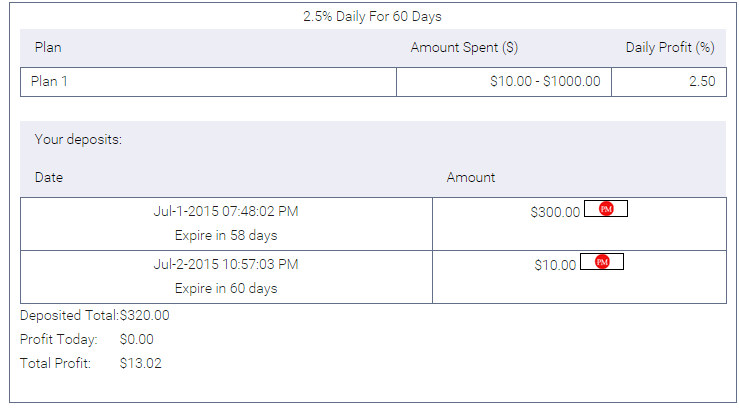Click the '$10.00 - $1000.00' amount range cell
This screenshot has width=739, height=408.
[x=545, y=82]
